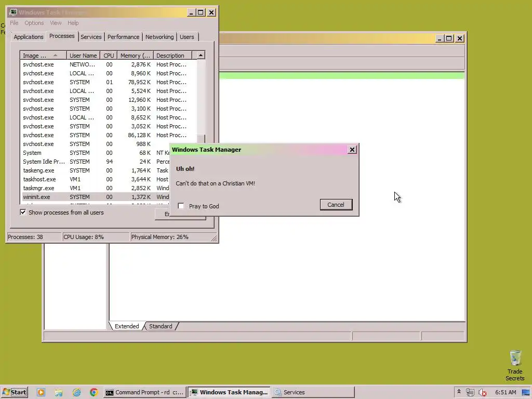This screenshot has width=532, height=399.
Task: Click the Processes: 38 status entry
Action: pos(34,237)
